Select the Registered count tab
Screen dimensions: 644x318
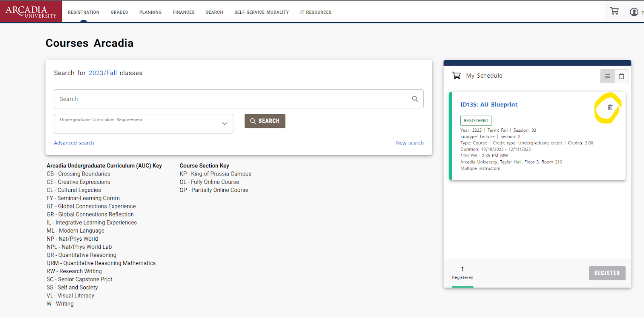point(462,273)
